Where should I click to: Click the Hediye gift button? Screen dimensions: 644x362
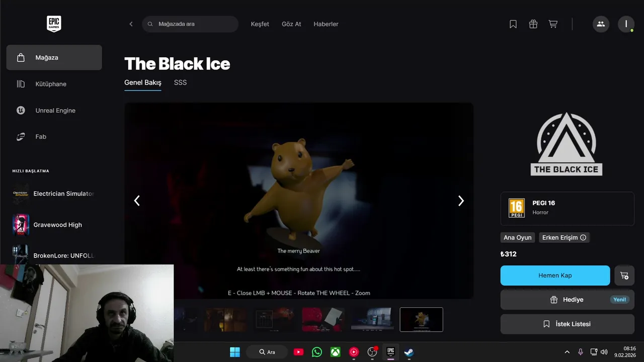click(568, 300)
